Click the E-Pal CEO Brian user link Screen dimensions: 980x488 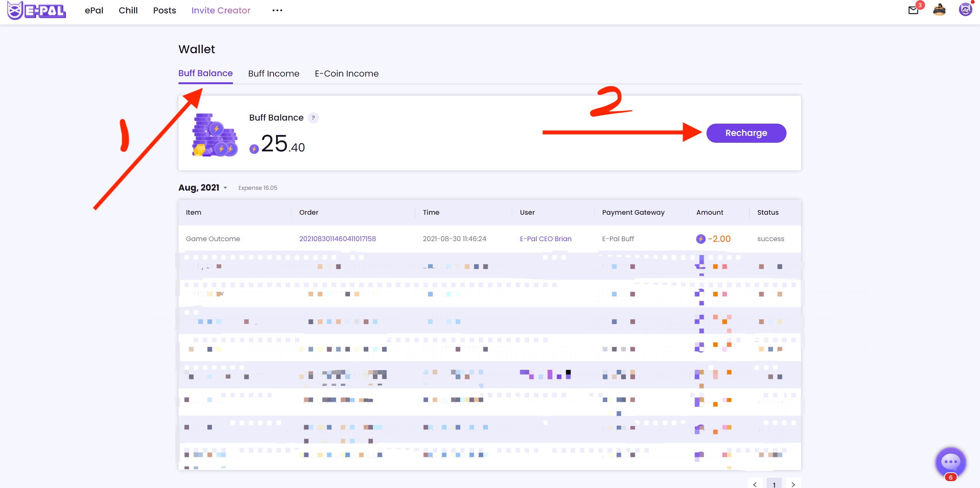[x=546, y=238]
